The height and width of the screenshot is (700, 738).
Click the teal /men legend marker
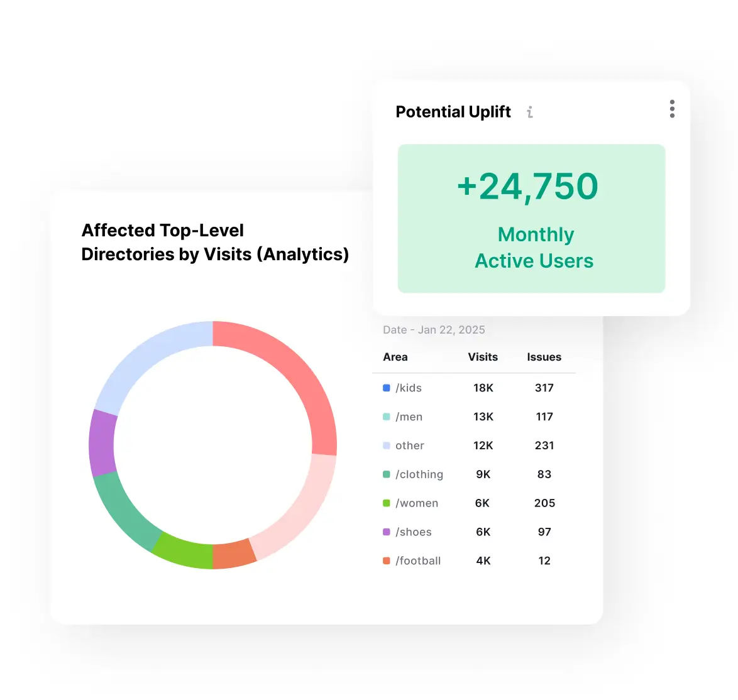click(x=387, y=417)
